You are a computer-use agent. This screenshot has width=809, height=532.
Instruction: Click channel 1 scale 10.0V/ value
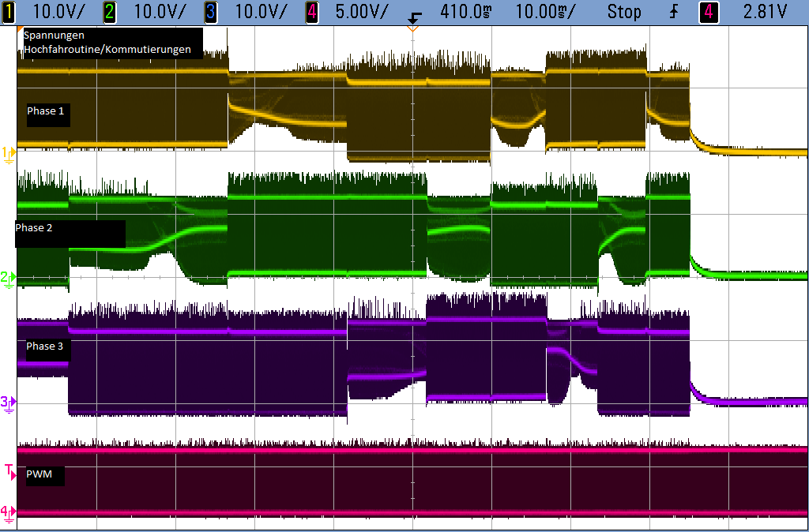click(x=58, y=12)
